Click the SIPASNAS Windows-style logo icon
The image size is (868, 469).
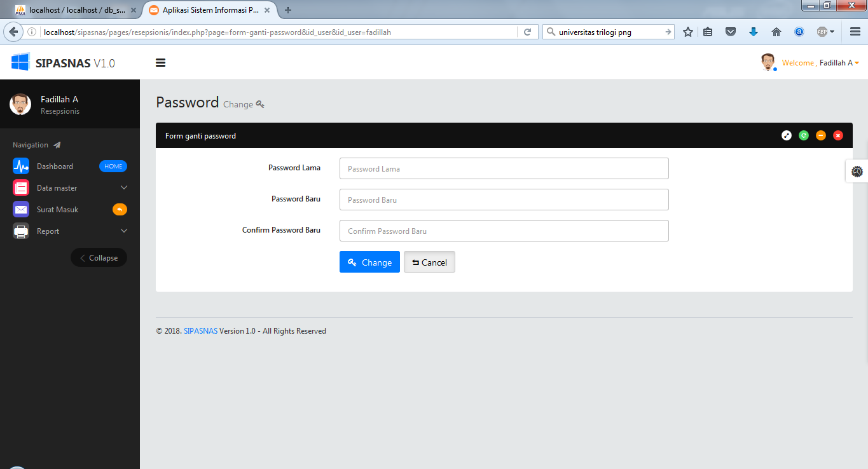click(x=20, y=62)
